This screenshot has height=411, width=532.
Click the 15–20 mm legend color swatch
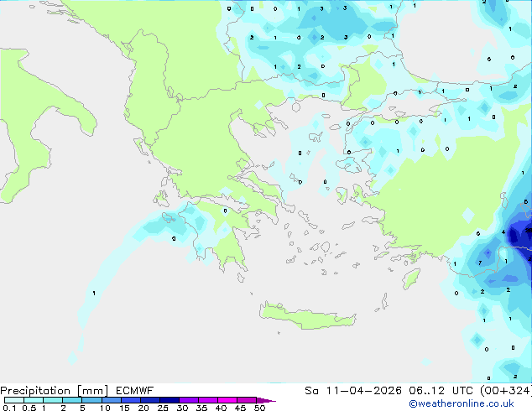pos(131,400)
